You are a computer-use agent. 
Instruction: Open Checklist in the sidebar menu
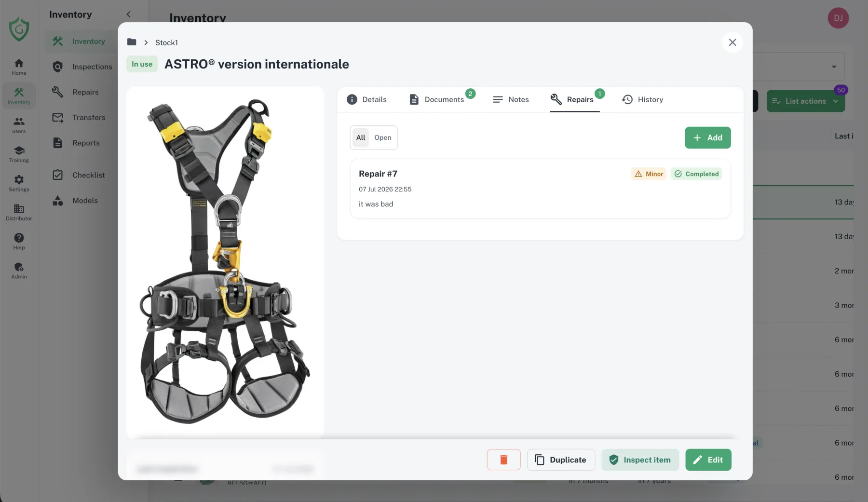pyautogui.click(x=82, y=175)
